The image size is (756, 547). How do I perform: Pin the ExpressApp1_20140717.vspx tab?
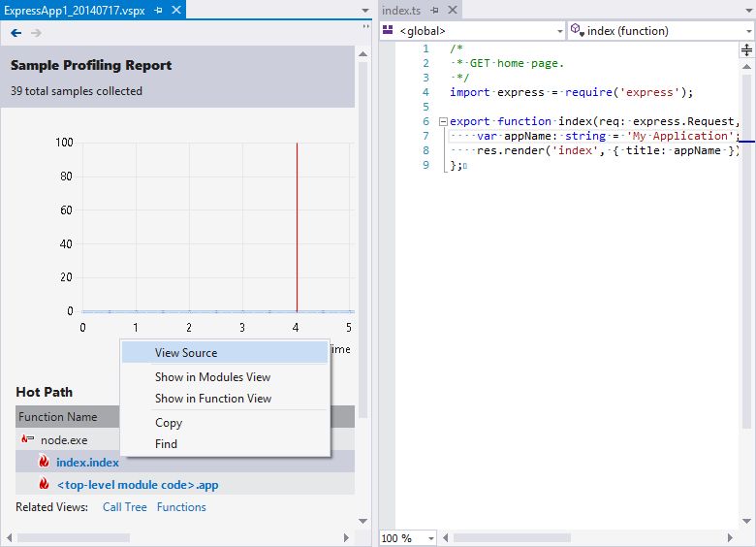click(159, 10)
